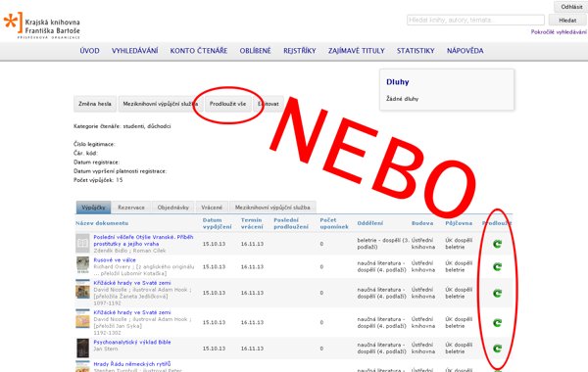
Task: Click the Počet výpůjček: 15 text
Action: [x=98, y=180]
